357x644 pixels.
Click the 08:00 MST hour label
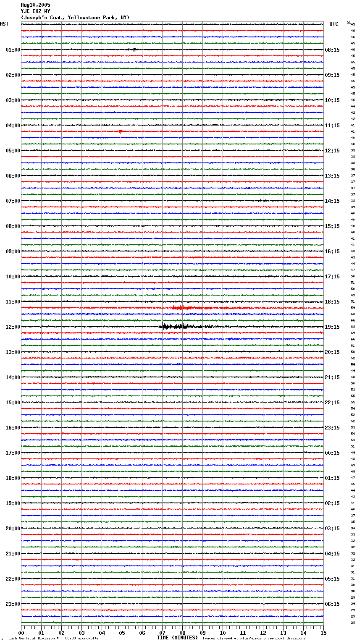pos(13,226)
